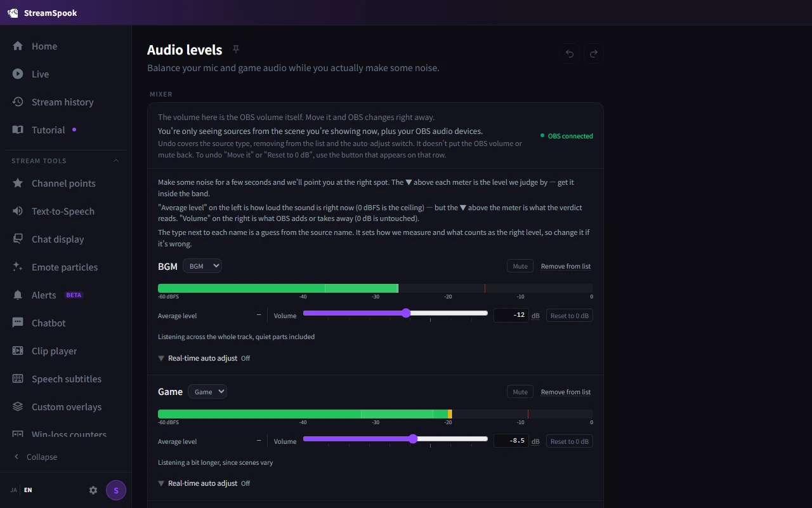
Task: Switch language to JA
Action: coord(14,490)
